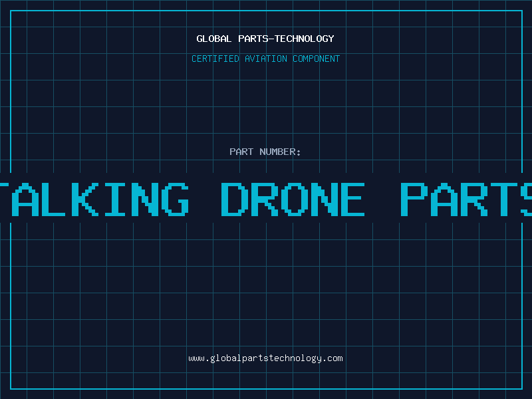Open the www.globalpartstechnology.com website link
Screen dimensions: 532x399
265,358
